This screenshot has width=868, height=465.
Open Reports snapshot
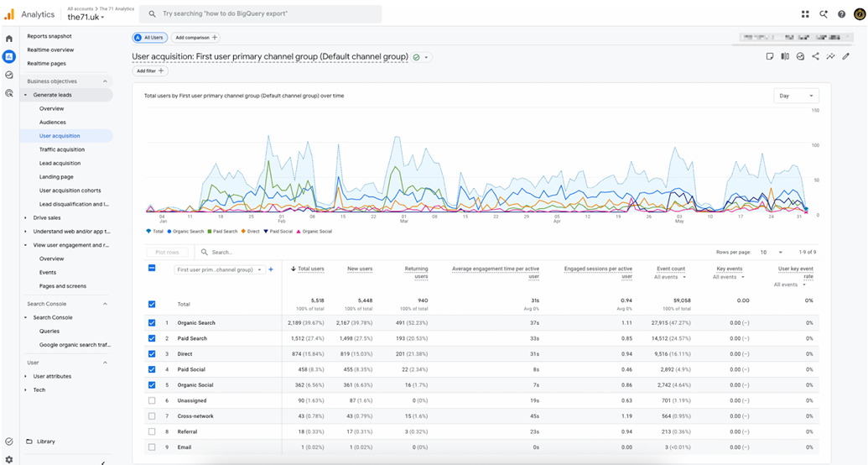click(49, 36)
